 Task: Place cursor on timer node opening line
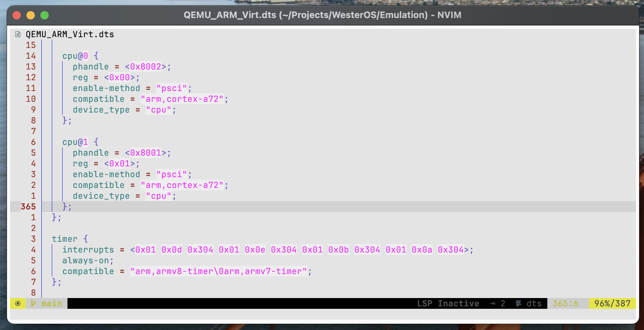pos(70,239)
